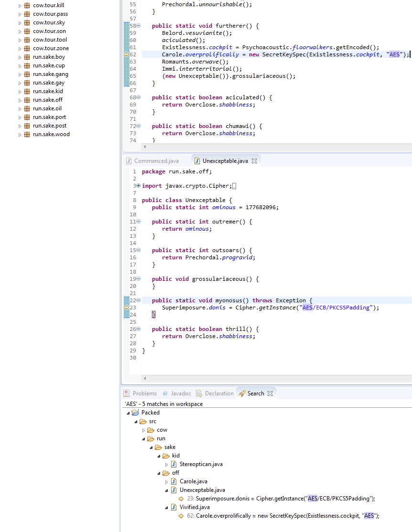Expand the run.sake.off package
The width and height of the screenshot is (412, 532).
[20, 100]
